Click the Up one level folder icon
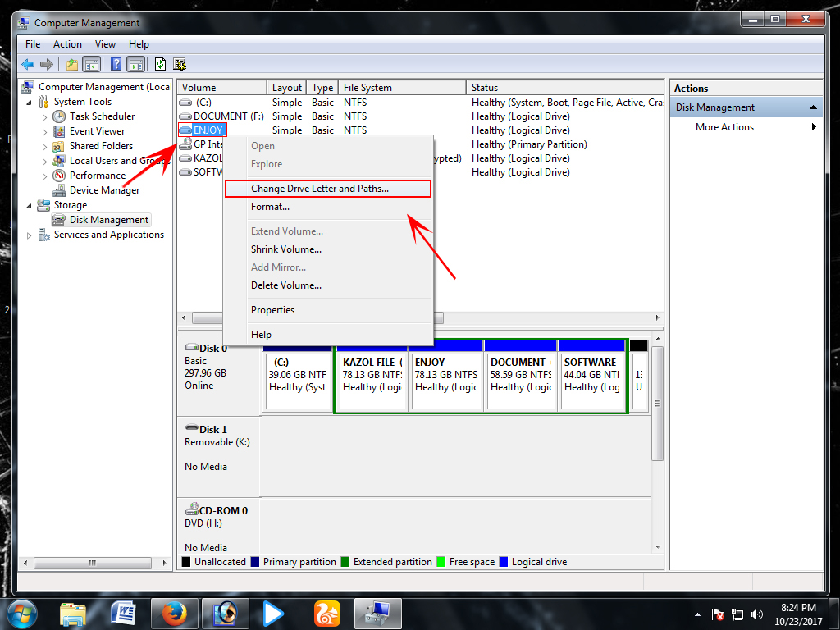840x630 pixels. (x=72, y=65)
